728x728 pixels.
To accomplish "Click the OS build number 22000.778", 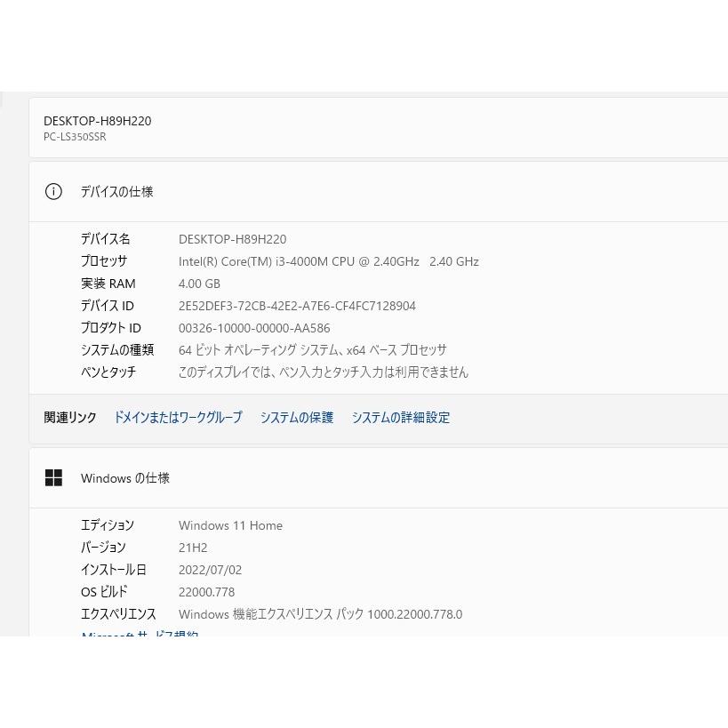I will click(x=206, y=592).
